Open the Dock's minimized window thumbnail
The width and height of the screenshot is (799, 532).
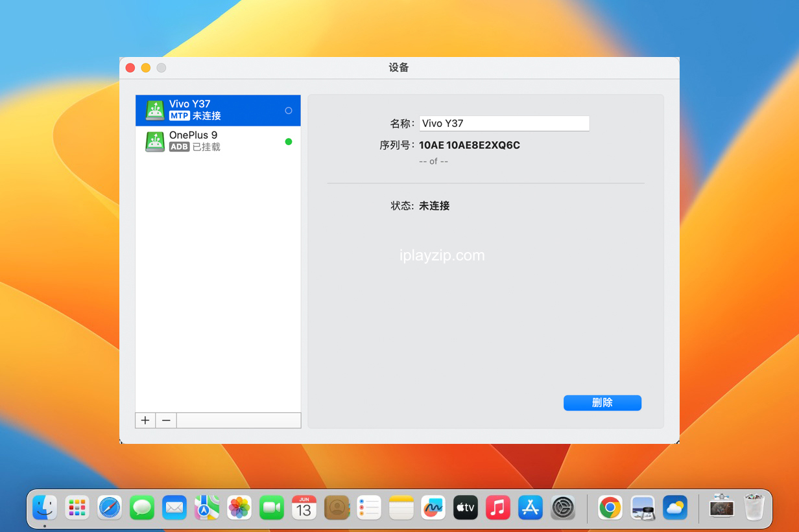722,507
